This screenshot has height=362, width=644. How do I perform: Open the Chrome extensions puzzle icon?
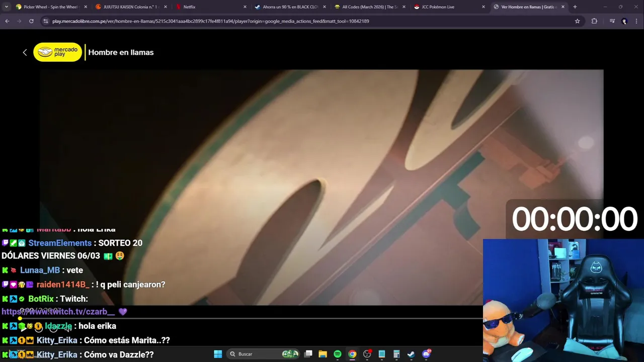tap(594, 21)
